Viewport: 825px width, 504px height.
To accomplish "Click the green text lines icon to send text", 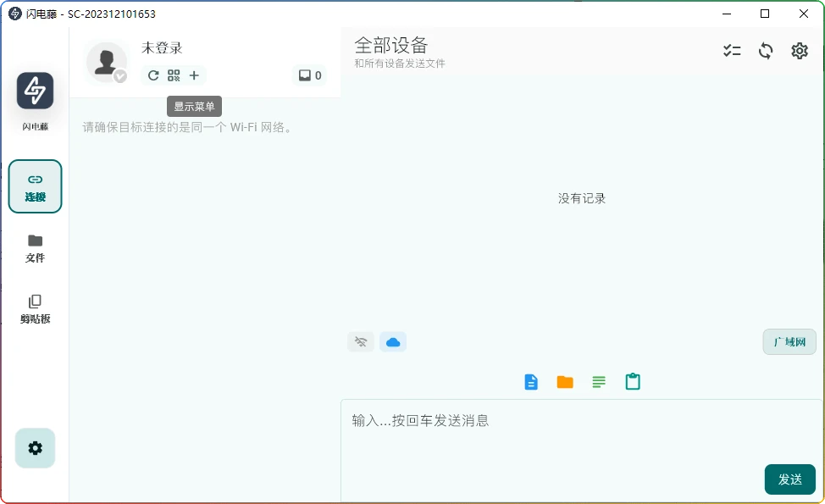I will 599,381.
